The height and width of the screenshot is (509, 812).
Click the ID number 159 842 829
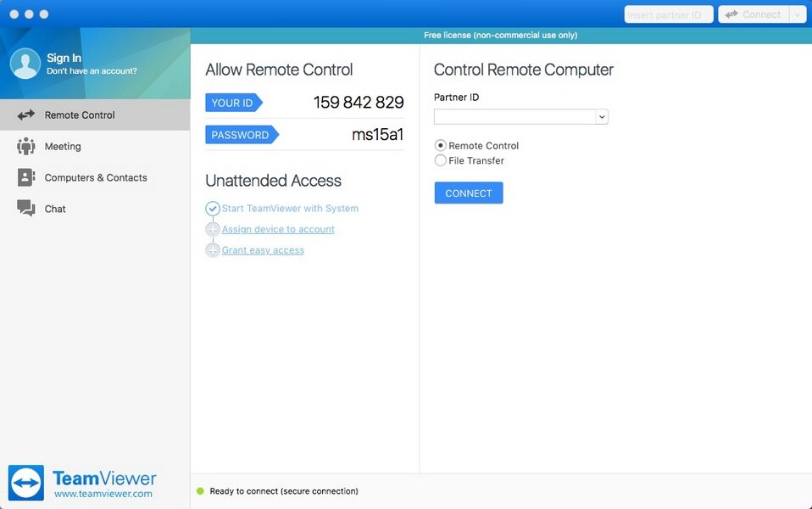click(x=359, y=102)
